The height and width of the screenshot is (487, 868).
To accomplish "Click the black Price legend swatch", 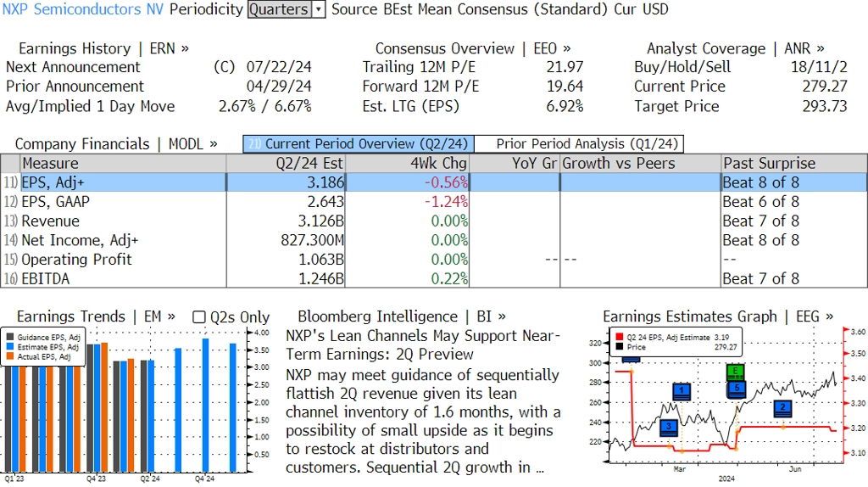I will click(x=619, y=347).
